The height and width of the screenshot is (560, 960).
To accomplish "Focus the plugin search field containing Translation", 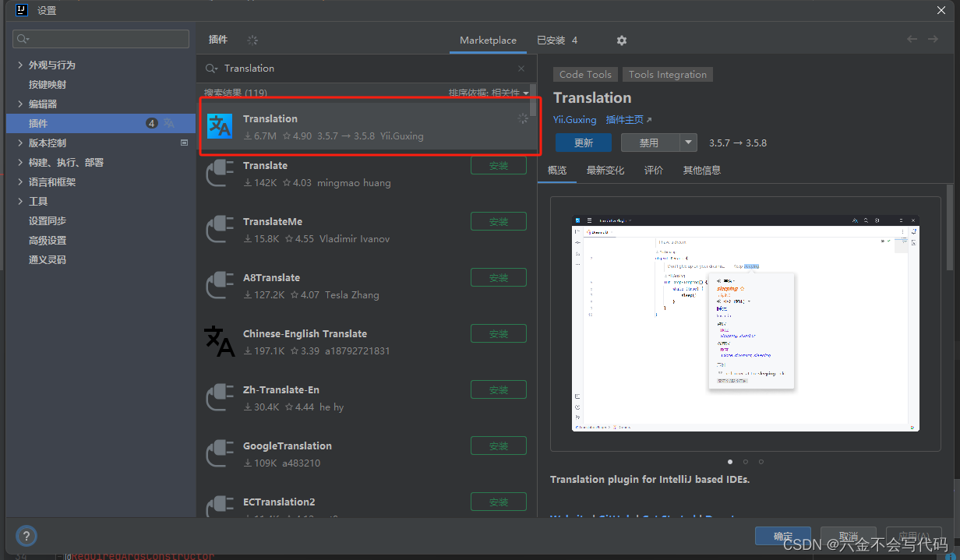I will (x=366, y=69).
